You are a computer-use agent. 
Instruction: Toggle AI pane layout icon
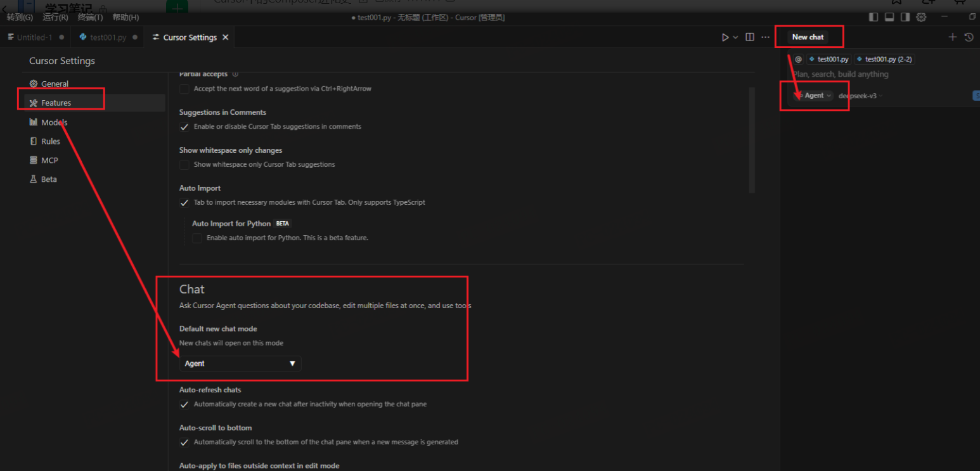(905, 17)
